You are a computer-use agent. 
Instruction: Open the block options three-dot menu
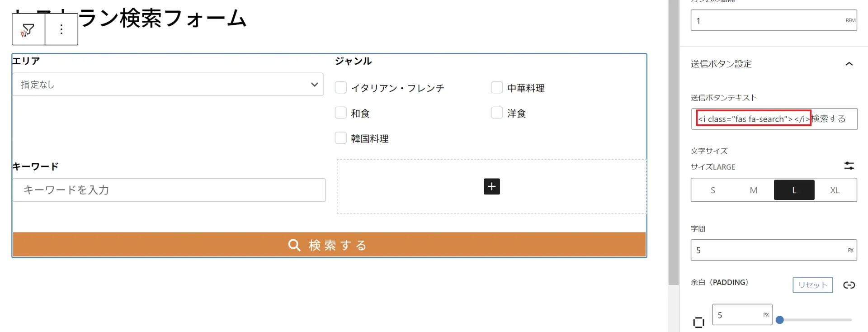point(61,30)
